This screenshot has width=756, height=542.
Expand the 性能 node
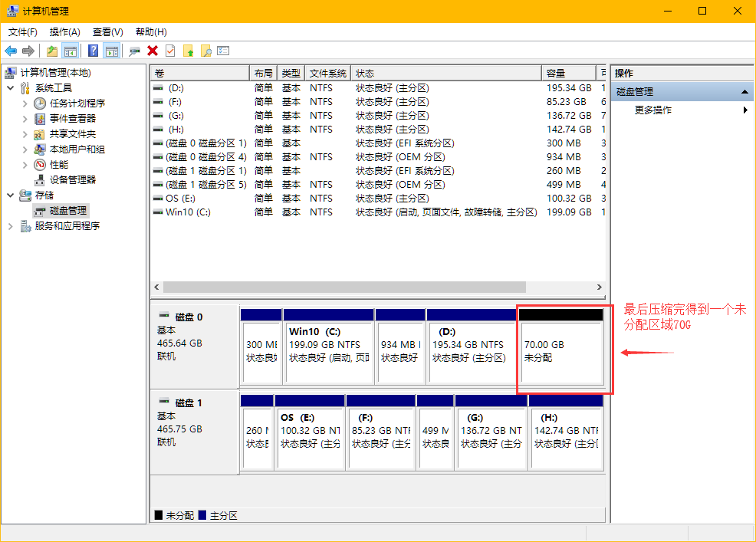click(x=25, y=165)
